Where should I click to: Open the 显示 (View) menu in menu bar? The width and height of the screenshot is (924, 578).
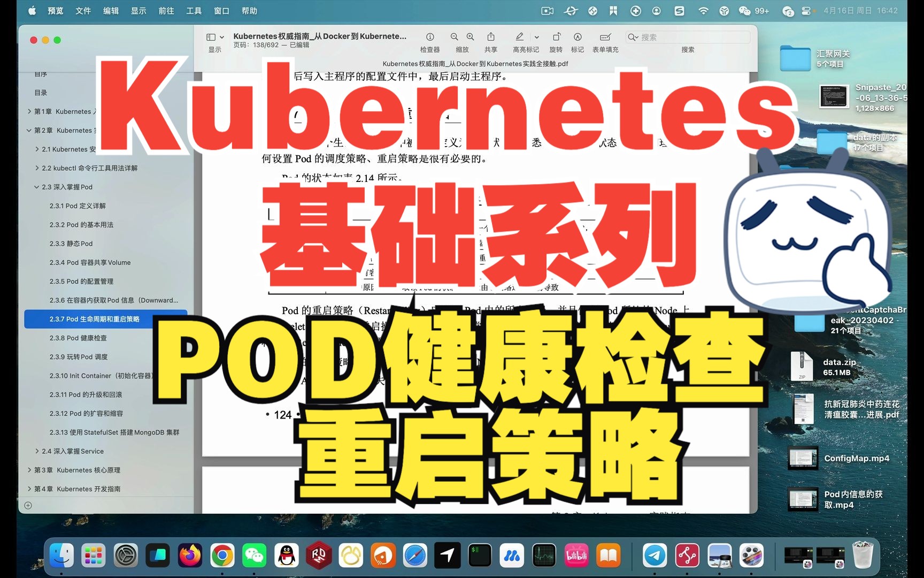[138, 11]
